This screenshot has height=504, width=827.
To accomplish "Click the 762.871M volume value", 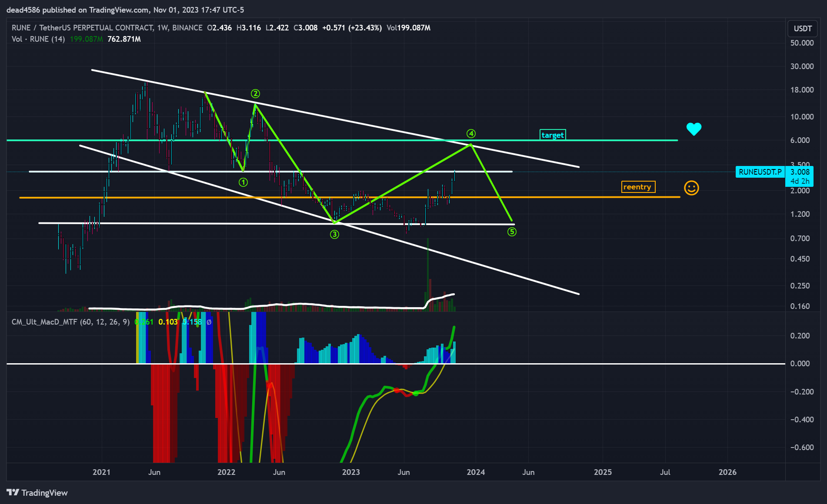I will tap(124, 39).
